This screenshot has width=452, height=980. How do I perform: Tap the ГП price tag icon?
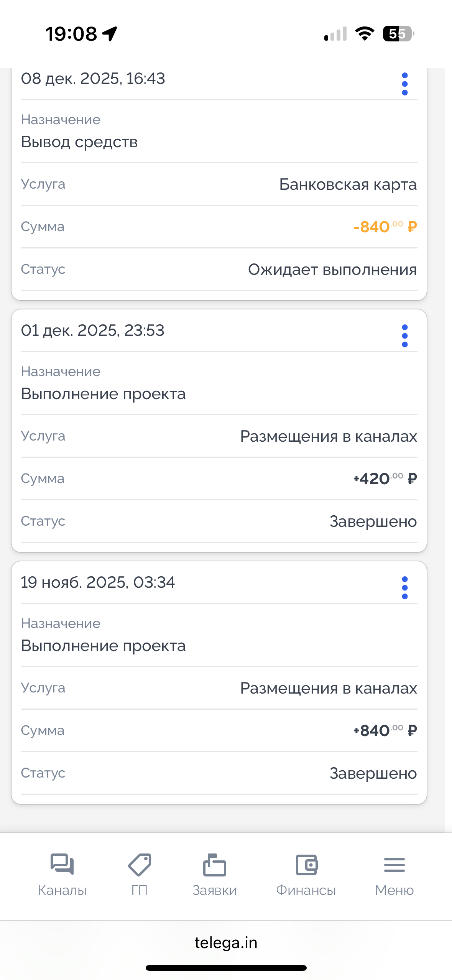pos(139,865)
